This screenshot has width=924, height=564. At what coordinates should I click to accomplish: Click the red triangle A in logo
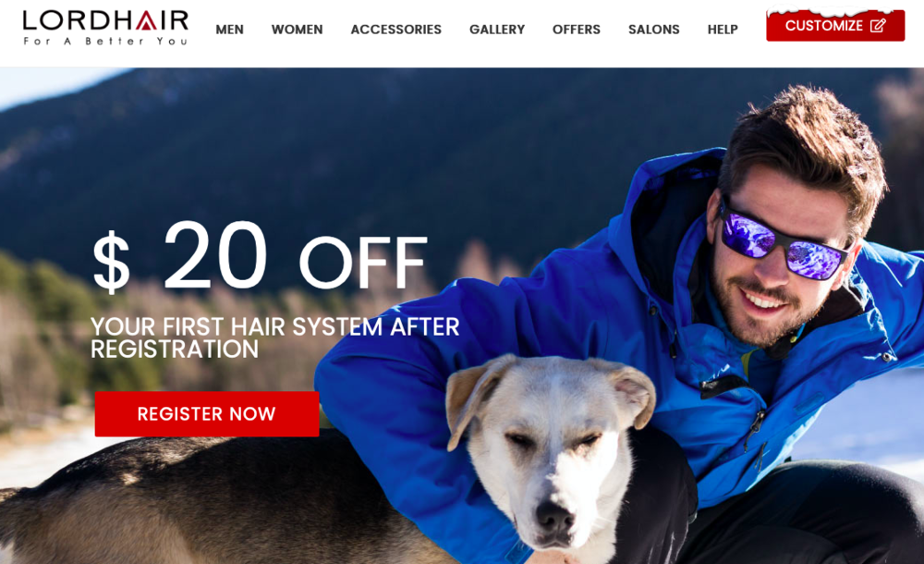146,20
